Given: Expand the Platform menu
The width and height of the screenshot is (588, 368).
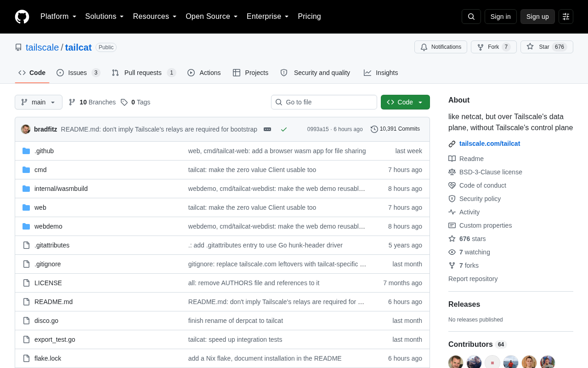Looking at the screenshot, I should [x=58, y=17].
